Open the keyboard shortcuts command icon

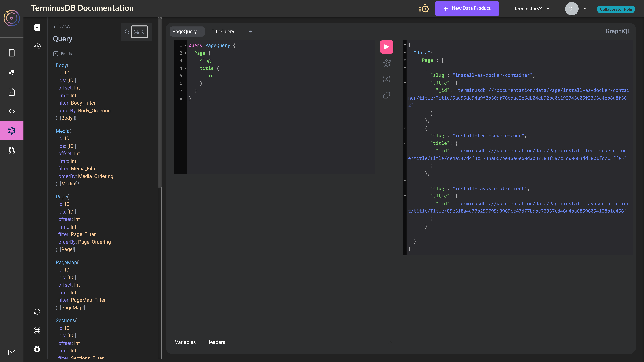point(37,330)
